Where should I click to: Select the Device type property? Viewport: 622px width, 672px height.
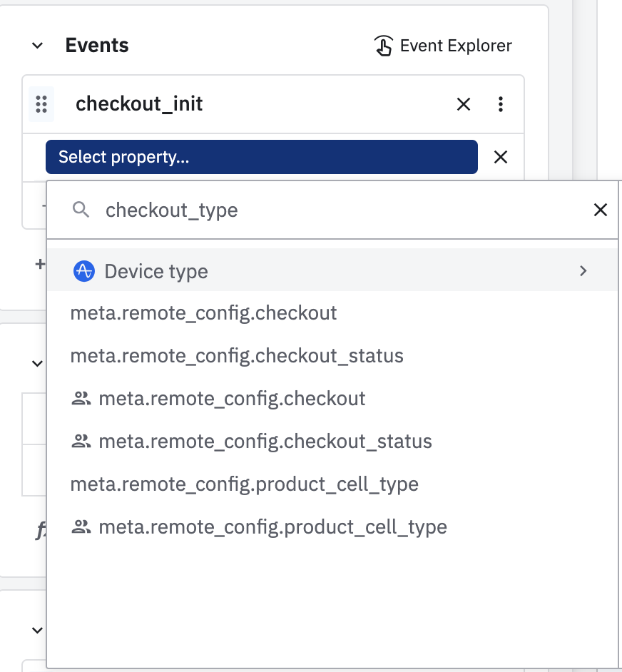156,271
